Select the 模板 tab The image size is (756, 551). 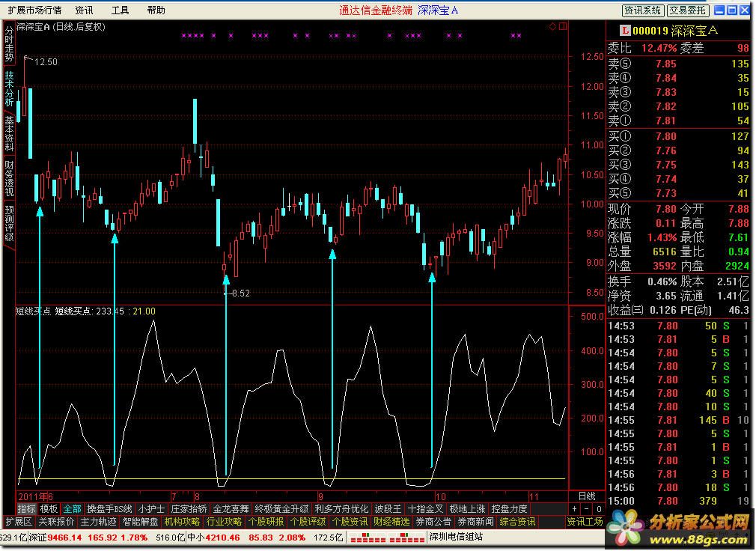coord(49,508)
